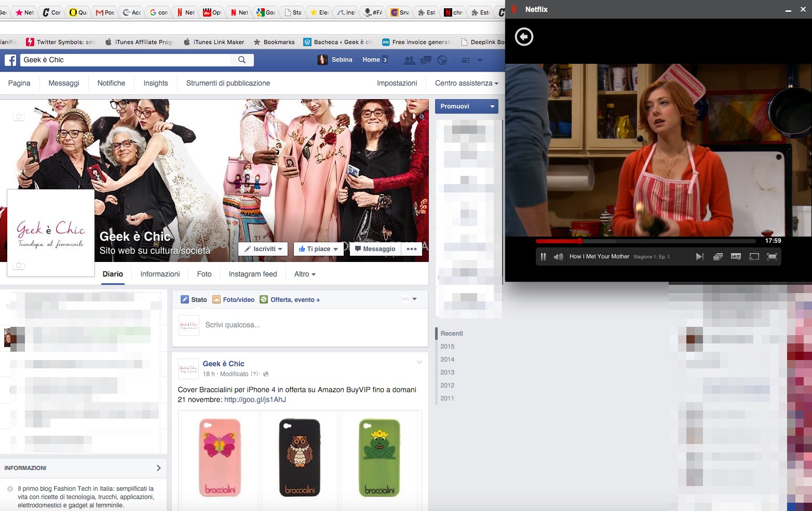
Task: Expand Centro assistenza menu
Action: coord(466,83)
